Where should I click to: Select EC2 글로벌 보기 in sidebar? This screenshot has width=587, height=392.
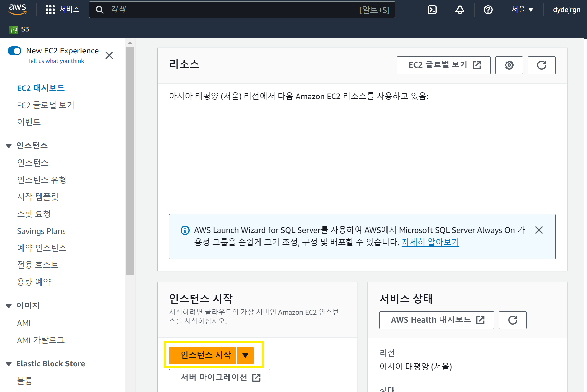[46, 105]
